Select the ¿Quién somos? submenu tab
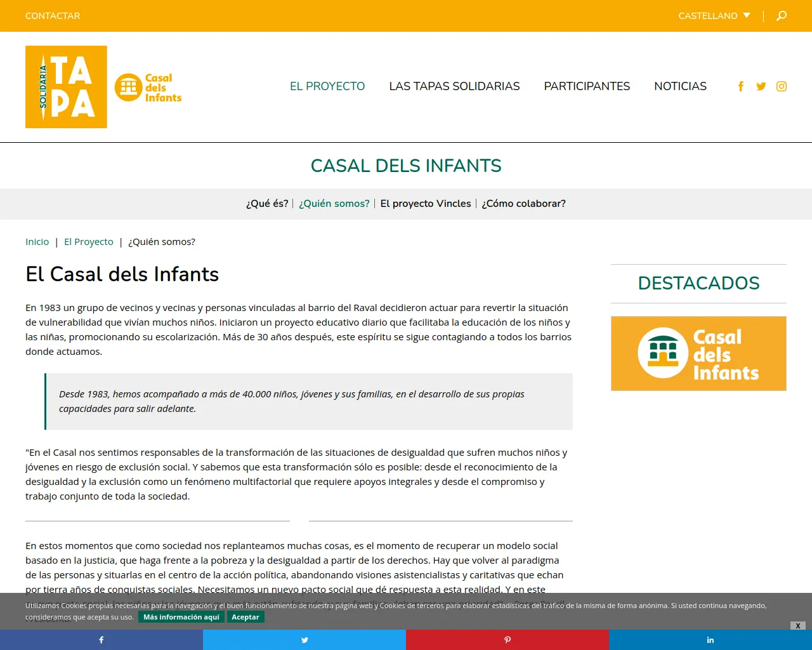Screen dimensions: 812x650 coord(334,204)
